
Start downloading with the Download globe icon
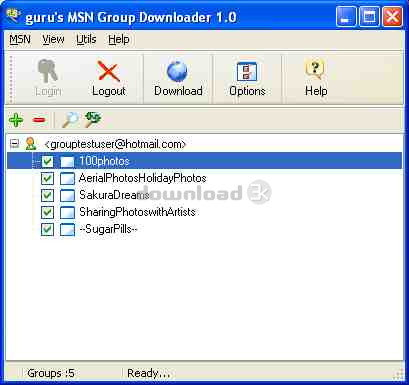(177, 71)
